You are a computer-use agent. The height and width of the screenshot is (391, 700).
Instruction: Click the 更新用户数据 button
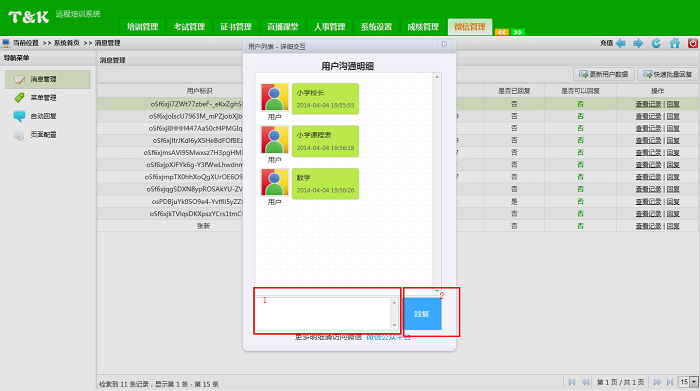click(604, 74)
